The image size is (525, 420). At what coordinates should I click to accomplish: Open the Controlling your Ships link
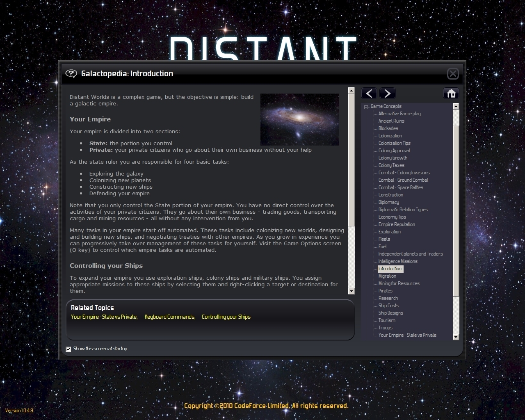point(226,317)
